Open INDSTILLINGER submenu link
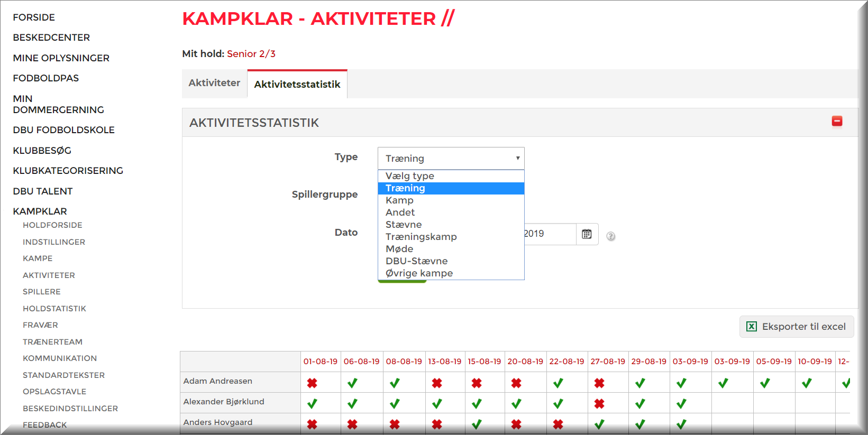This screenshot has width=868, height=435. click(x=54, y=242)
